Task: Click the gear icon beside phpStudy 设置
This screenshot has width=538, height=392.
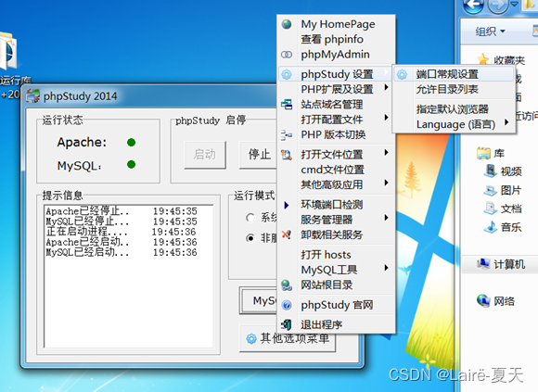Action: pos(287,74)
